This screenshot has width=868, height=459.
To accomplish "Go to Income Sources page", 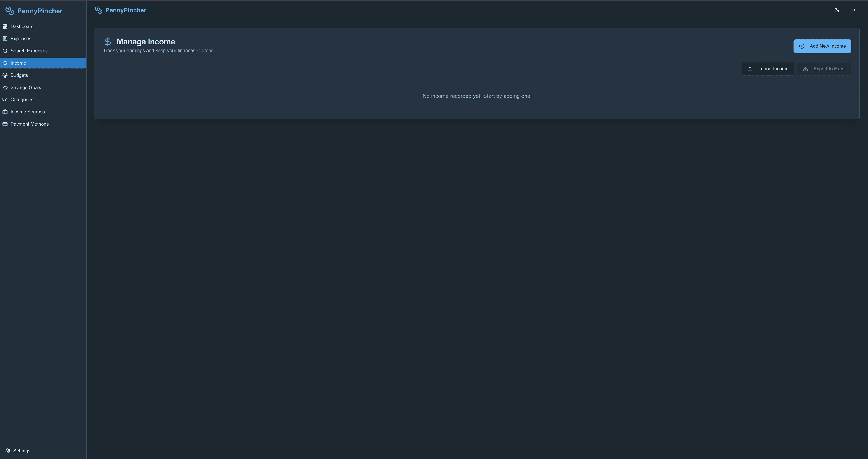I will (x=28, y=112).
